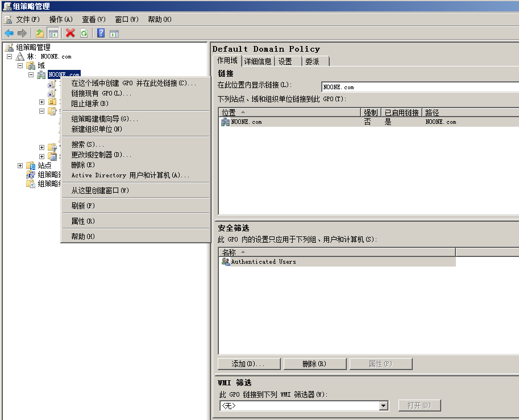Select the NOONE.com link row in list
The height and width of the screenshot is (420, 519).
(369, 122)
